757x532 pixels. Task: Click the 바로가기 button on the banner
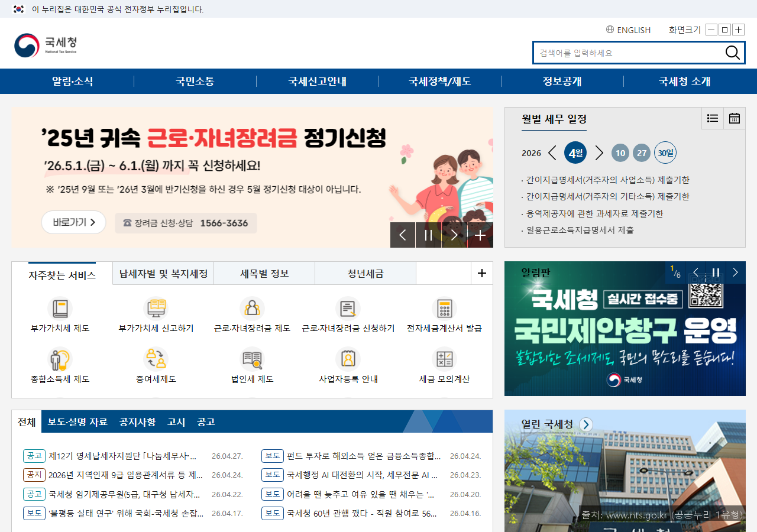[73, 222]
